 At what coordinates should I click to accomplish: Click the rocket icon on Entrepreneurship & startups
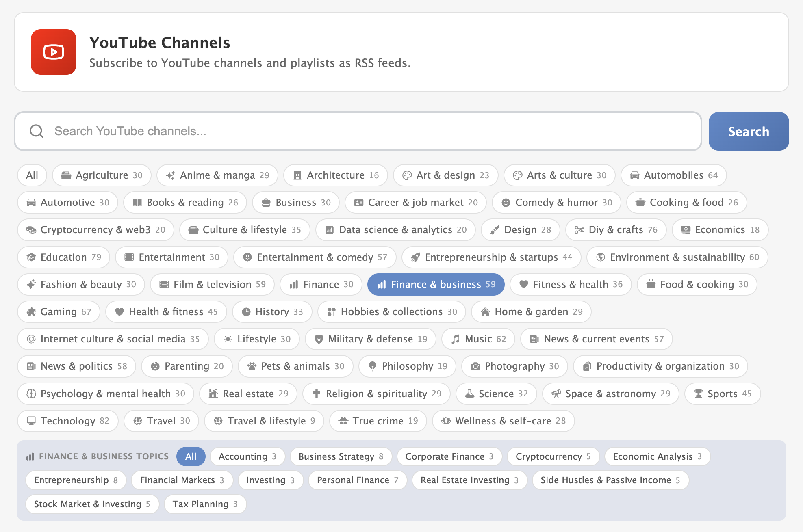coord(415,257)
